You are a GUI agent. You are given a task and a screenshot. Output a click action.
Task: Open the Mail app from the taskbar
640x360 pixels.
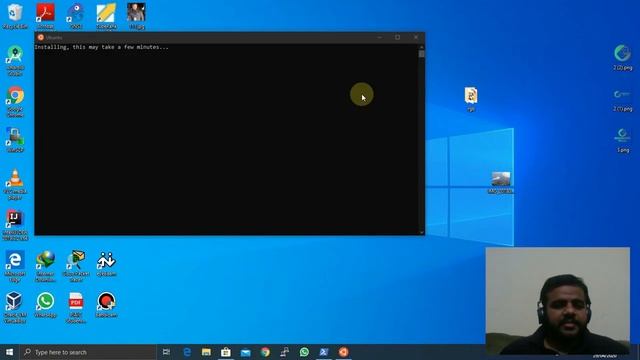tap(245, 352)
